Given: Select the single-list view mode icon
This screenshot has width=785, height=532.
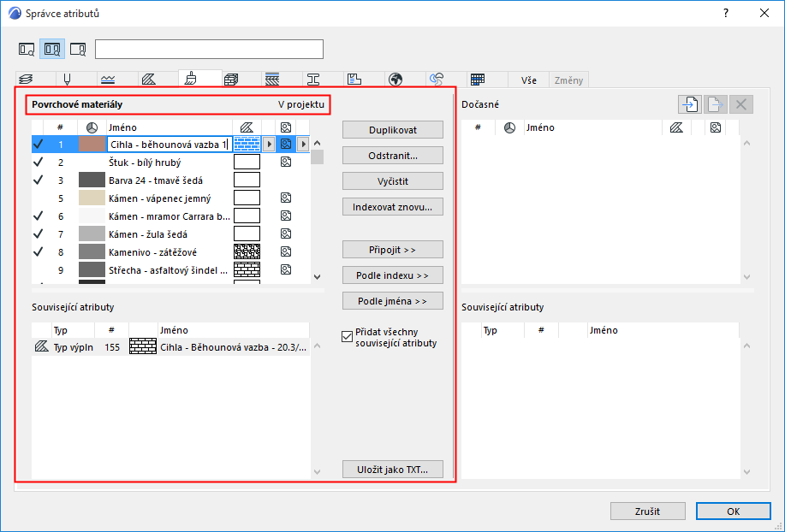Looking at the screenshot, I should click(x=27, y=49).
